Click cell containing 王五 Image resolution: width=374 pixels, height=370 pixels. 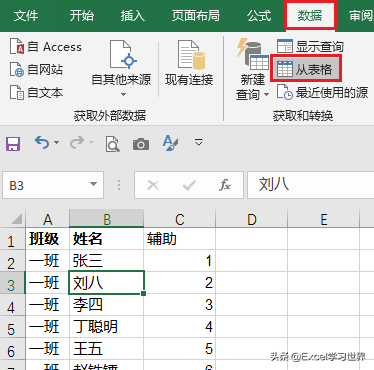pyautogui.click(x=107, y=349)
